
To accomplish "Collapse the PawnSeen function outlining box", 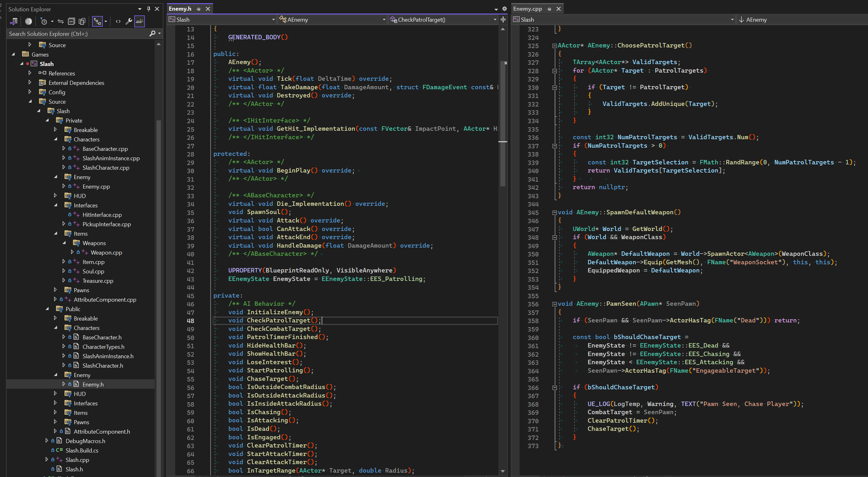I will tap(555, 304).
